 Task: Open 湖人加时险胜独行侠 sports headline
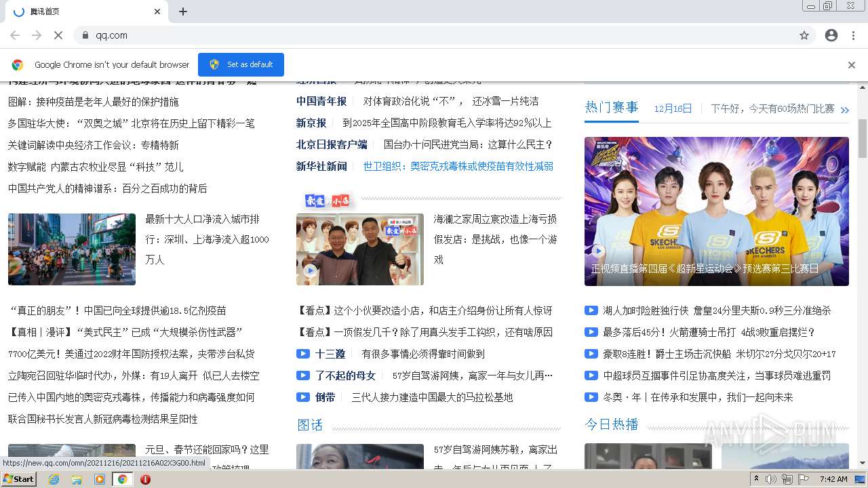717,310
